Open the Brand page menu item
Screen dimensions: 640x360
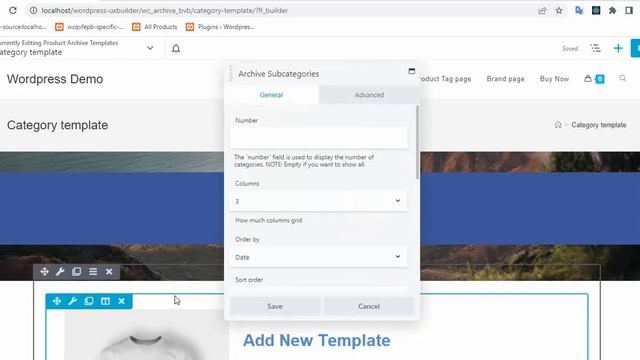(x=505, y=79)
